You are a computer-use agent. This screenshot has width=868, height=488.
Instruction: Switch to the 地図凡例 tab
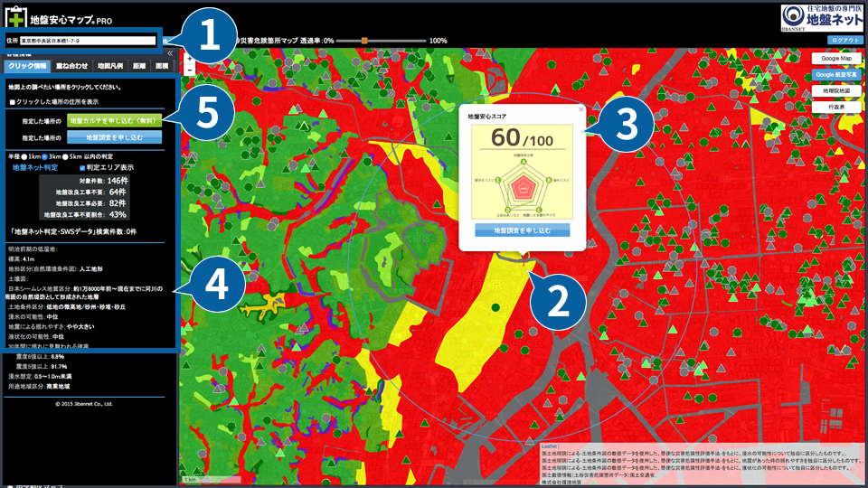[x=110, y=66]
